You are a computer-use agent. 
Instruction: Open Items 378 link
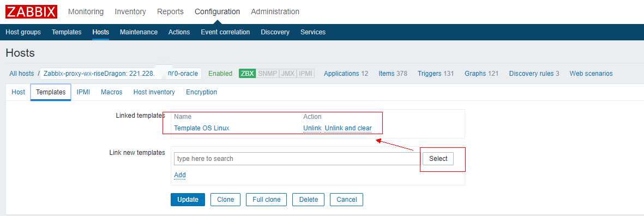393,74
